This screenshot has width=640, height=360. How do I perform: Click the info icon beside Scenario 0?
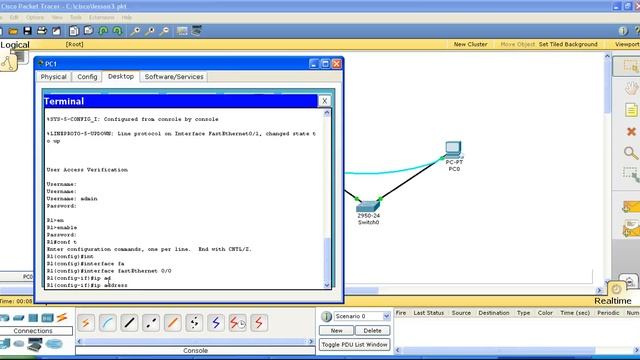326,316
